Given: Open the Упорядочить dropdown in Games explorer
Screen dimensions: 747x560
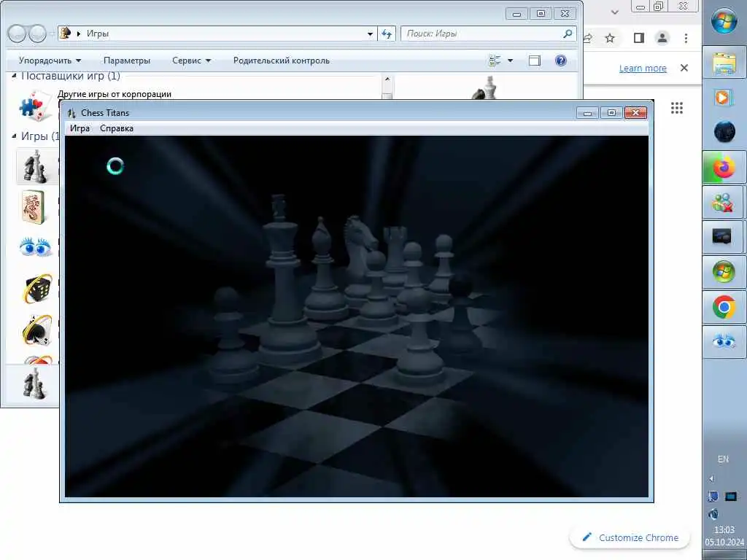Looking at the screenshot, I should [50, 61].
